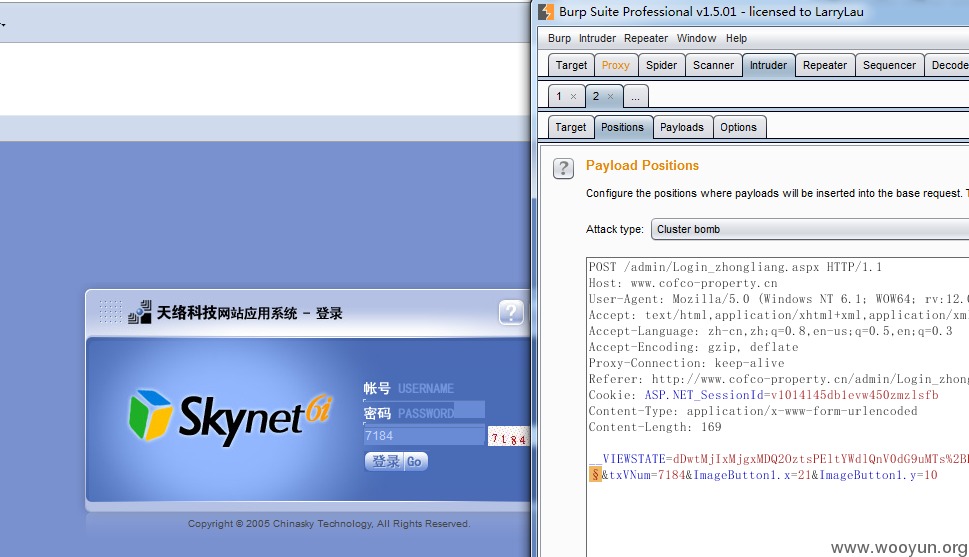This screenshot has width=969, height=557.
Task: Select the Intruder main tab
Action: [x=768, y=66]
